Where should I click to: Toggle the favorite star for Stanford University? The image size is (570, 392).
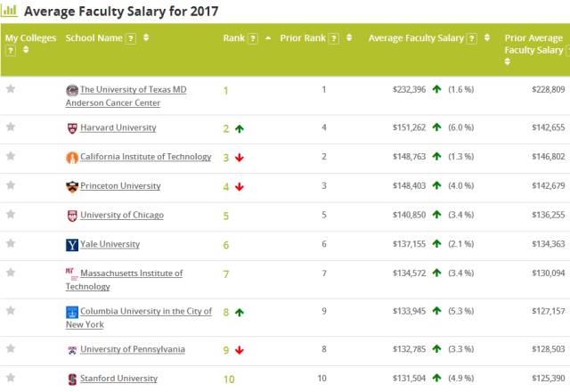coord(11,378)
